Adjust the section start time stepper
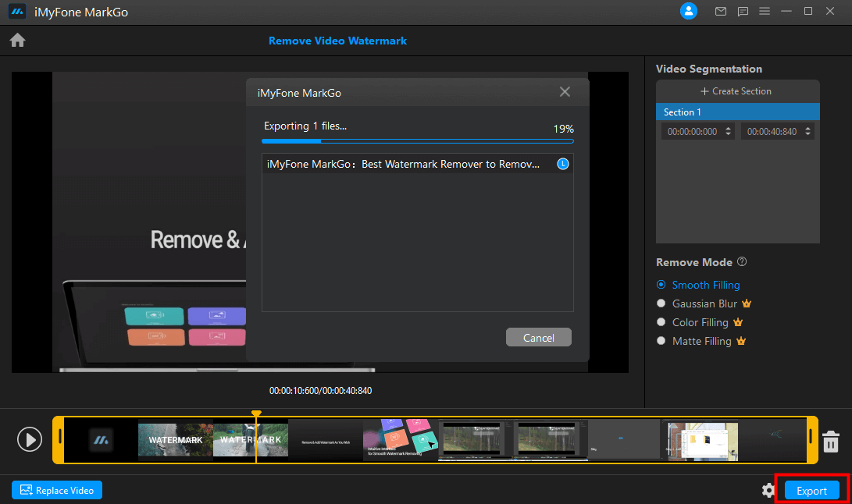Viewport: 852px width, 504px height. click(x=729, y=132)
